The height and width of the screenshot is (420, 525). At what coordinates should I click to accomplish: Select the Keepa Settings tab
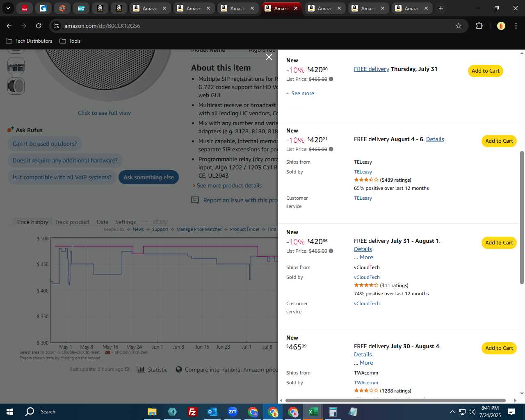click(126, 222)
